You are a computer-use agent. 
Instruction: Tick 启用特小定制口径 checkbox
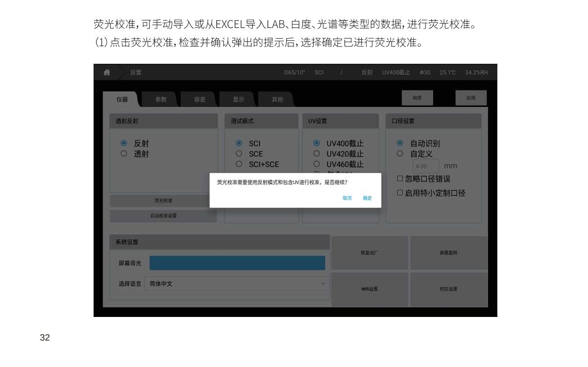point(400,193)
